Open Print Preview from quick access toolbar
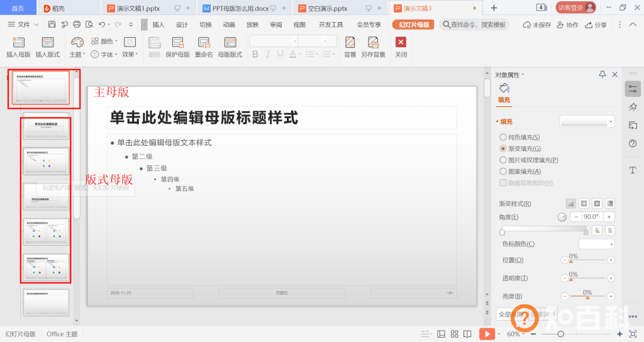The height and width of the screenshot is (342, 644). [89, 25]
